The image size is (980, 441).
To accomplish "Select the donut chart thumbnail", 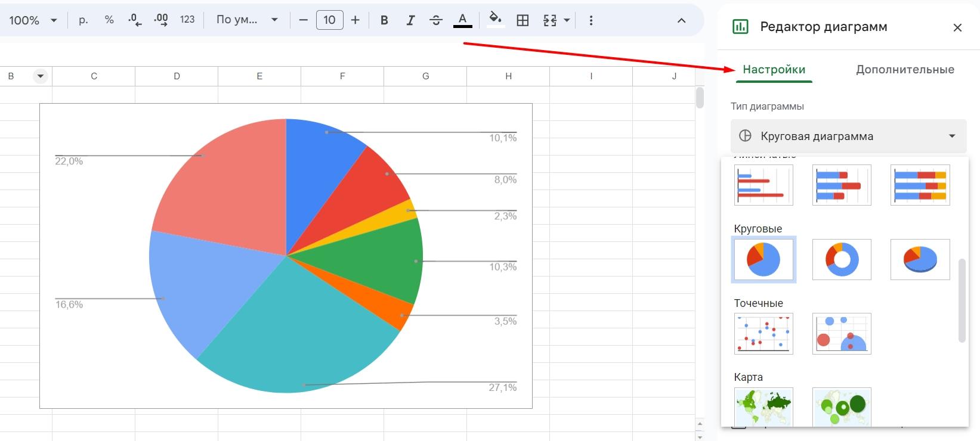I will [x=842, y=260].
